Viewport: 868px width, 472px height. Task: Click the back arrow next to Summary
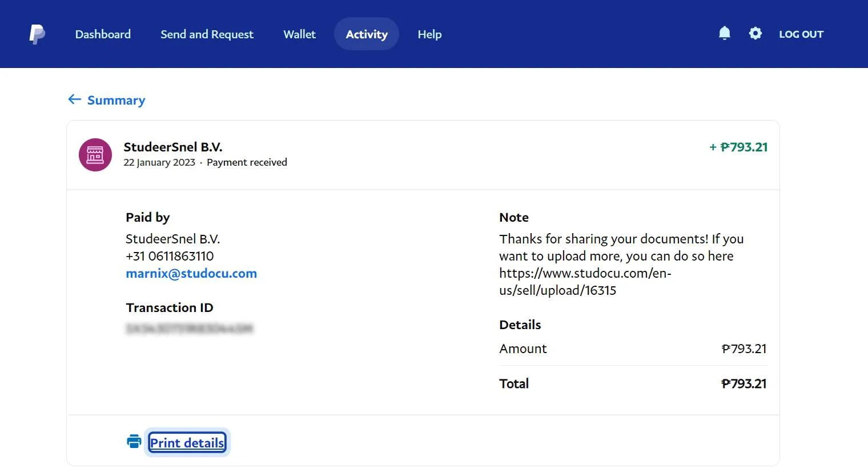75,99
